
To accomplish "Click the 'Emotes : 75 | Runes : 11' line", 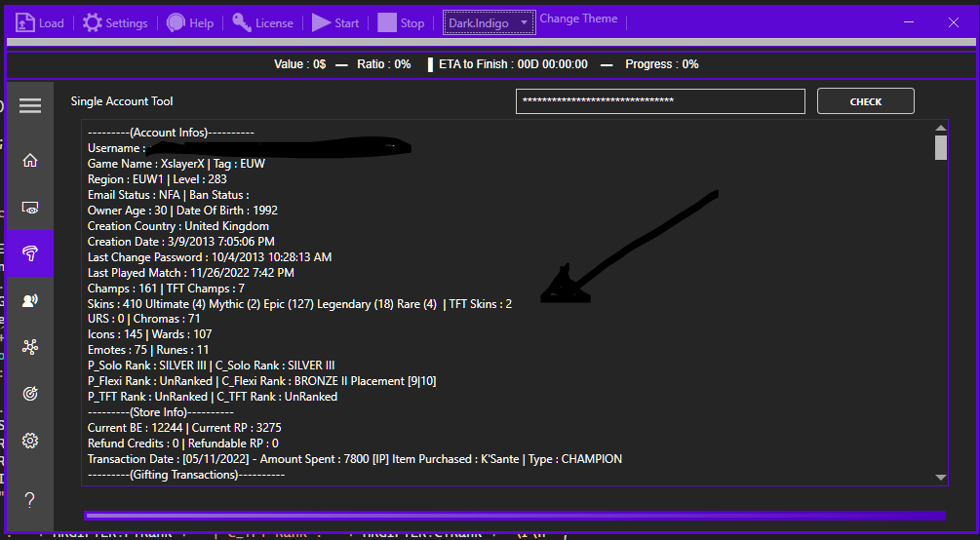I will (148, 350).
